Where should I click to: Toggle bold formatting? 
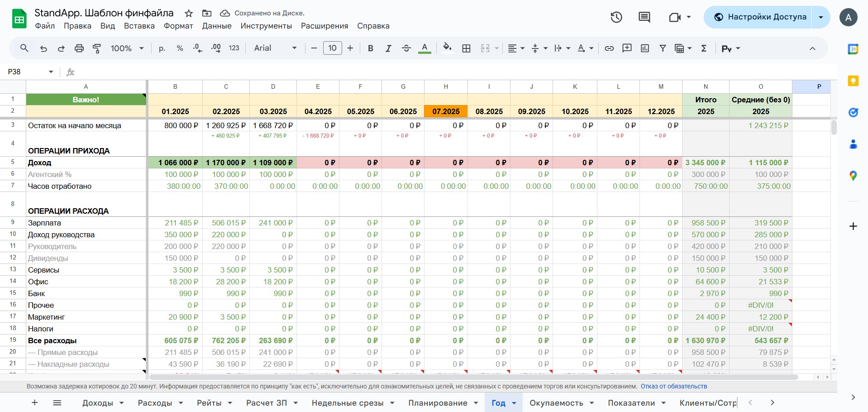click(x=370, y=48)
